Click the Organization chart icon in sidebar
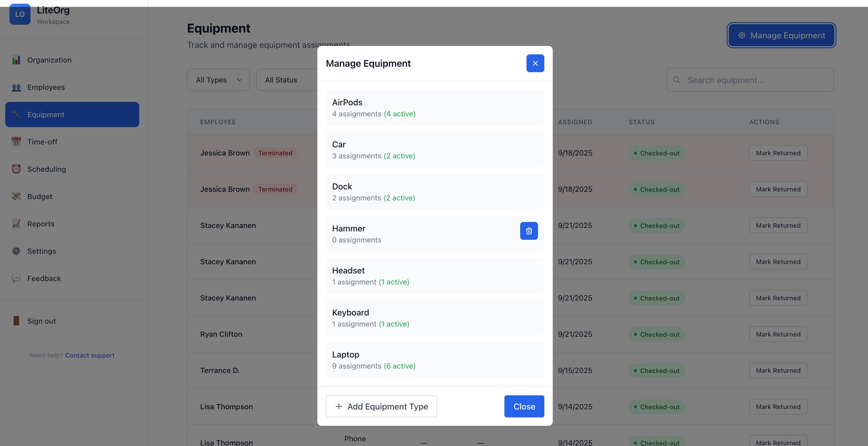This screenshot has width=868, height=446. pos(16,60)
